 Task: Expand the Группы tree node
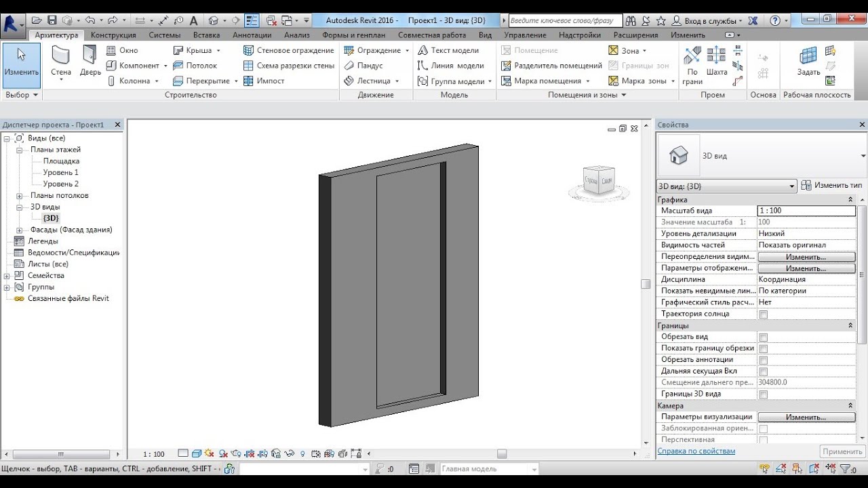pyautogui.click(x=7, y=287)
